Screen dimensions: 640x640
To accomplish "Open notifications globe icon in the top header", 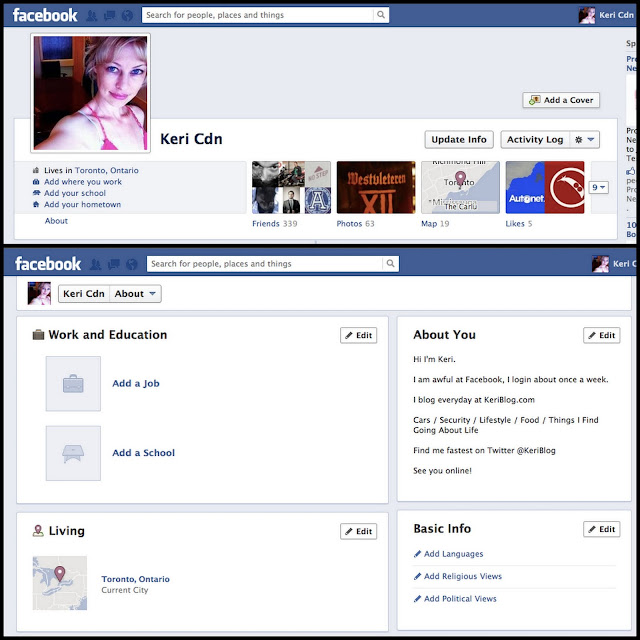I will pos(127,16).
